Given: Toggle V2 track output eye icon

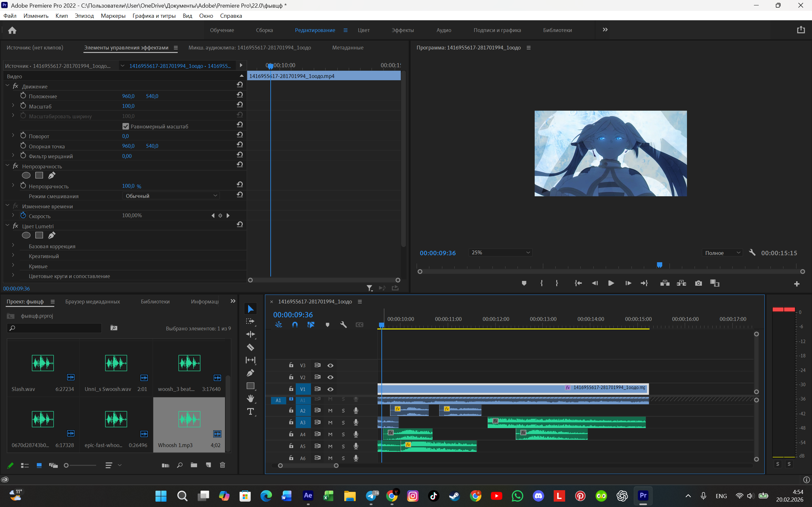Looking at the screenshot, I should 330,377.
